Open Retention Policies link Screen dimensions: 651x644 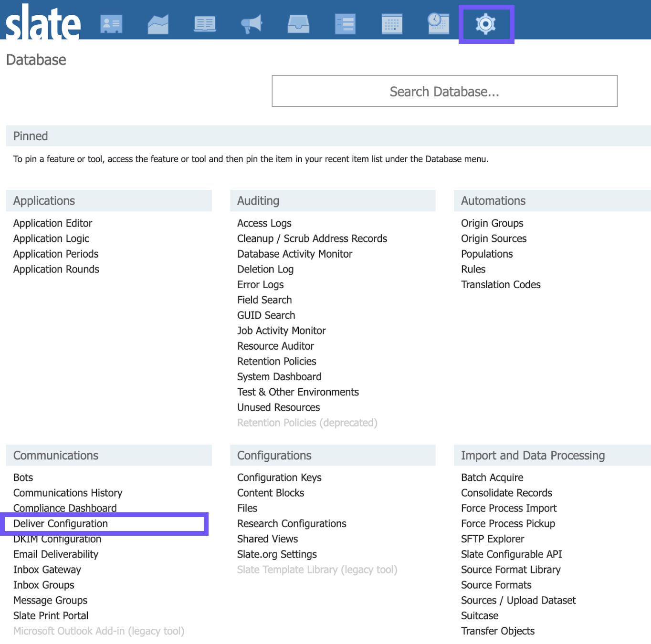pos(277,361)
